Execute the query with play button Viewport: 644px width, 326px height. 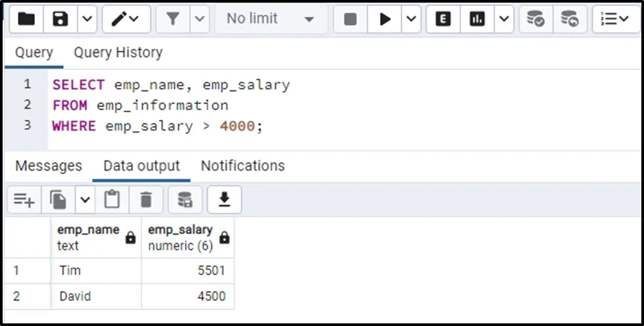click(385, 19)
